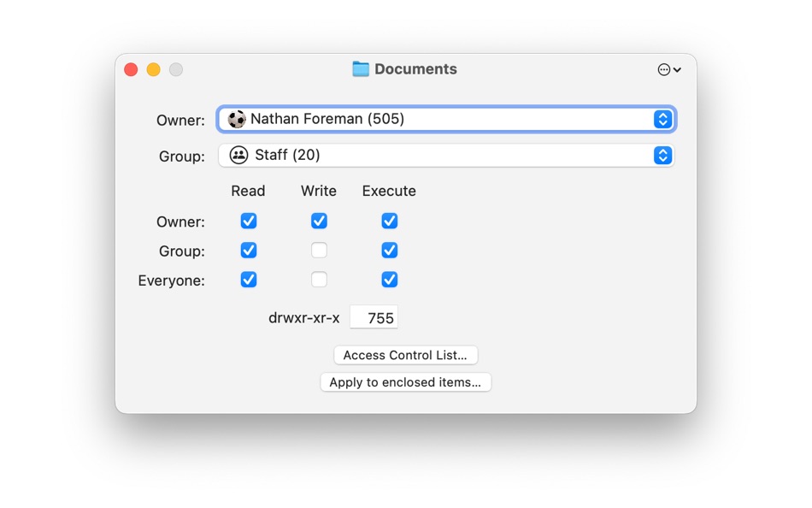The width and height of the screenshot is (812, 508).
Task: Disable Write permission for Owner
Action: (318, 221)
